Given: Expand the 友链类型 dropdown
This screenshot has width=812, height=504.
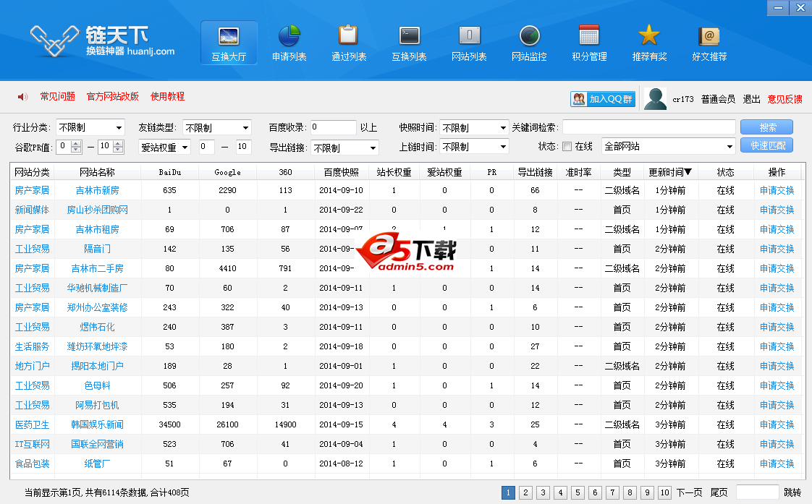Looking at the screenshot, I should point(216,128).
